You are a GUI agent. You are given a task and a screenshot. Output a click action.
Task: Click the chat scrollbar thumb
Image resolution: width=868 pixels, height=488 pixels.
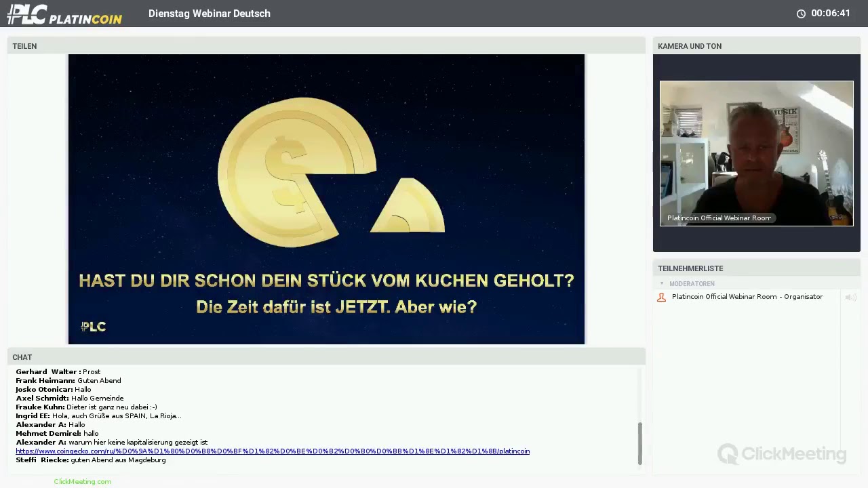click(639, 443)
